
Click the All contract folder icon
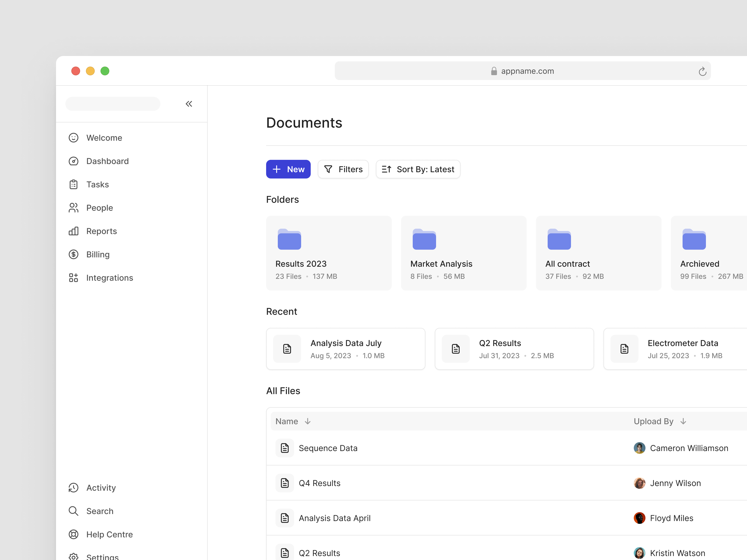tap(559, 239)
